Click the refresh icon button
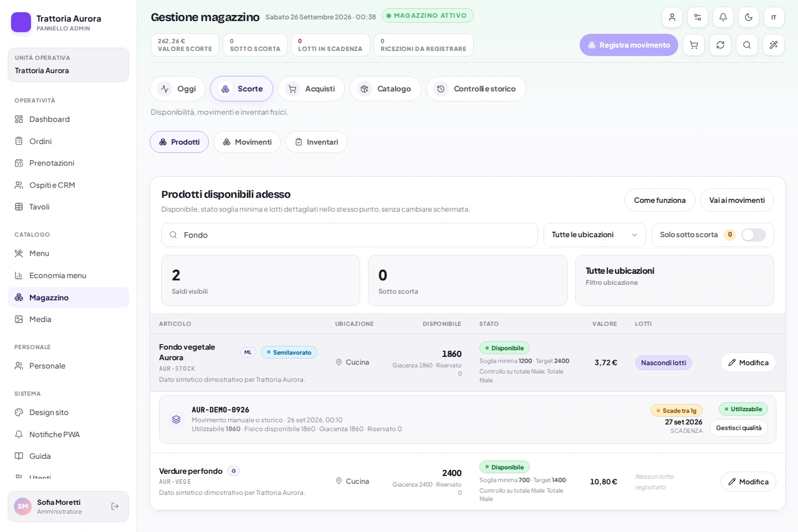Screen dimensions: 798x532 coord(720,45)
